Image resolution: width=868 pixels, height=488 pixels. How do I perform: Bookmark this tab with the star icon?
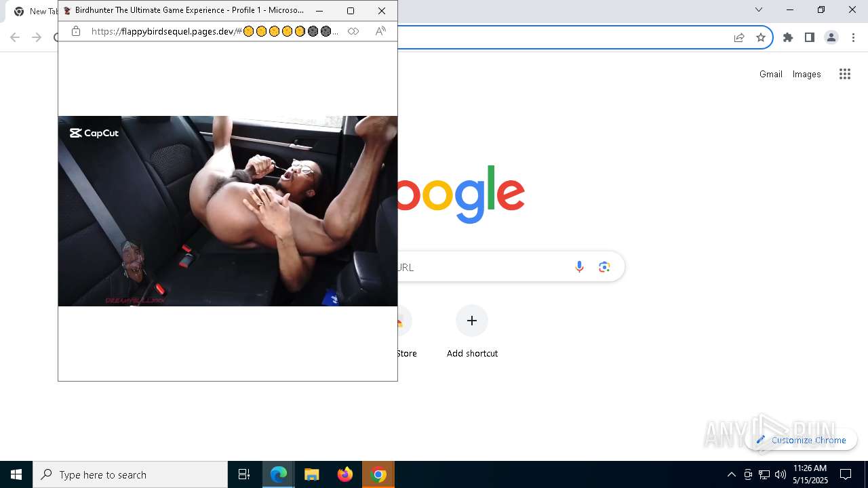pyautogui.click(x=761, y=38)
